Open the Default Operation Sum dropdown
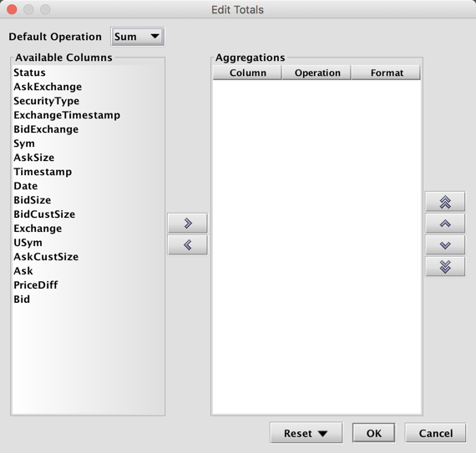This screenshot has width=476, height=453. pos(138,37)
